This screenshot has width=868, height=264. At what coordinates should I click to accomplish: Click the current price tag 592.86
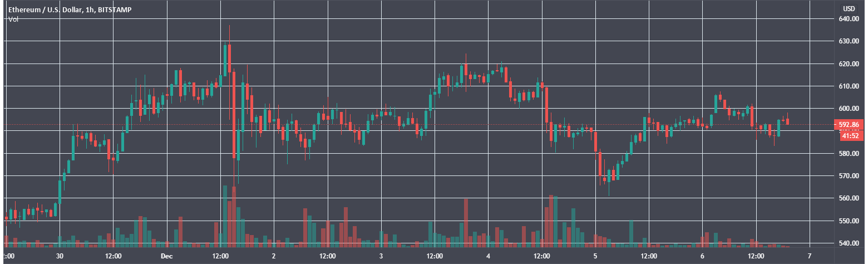(850, 125)
